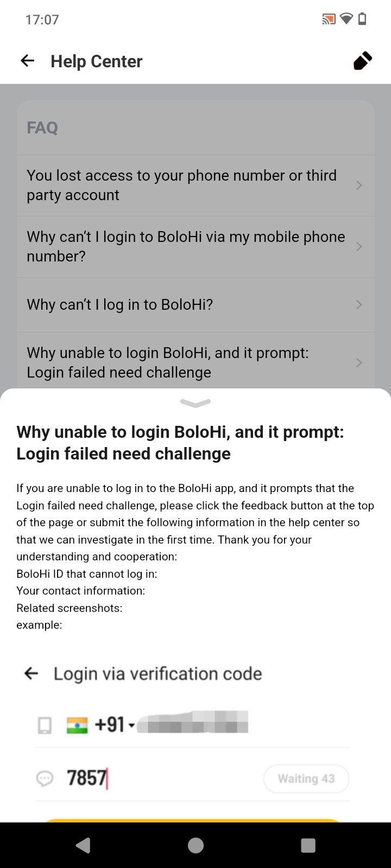Tap the 'Login failed need challenge' FAQ row
The width and height of the screenshot is (391, 868).
tap(168, 362)
